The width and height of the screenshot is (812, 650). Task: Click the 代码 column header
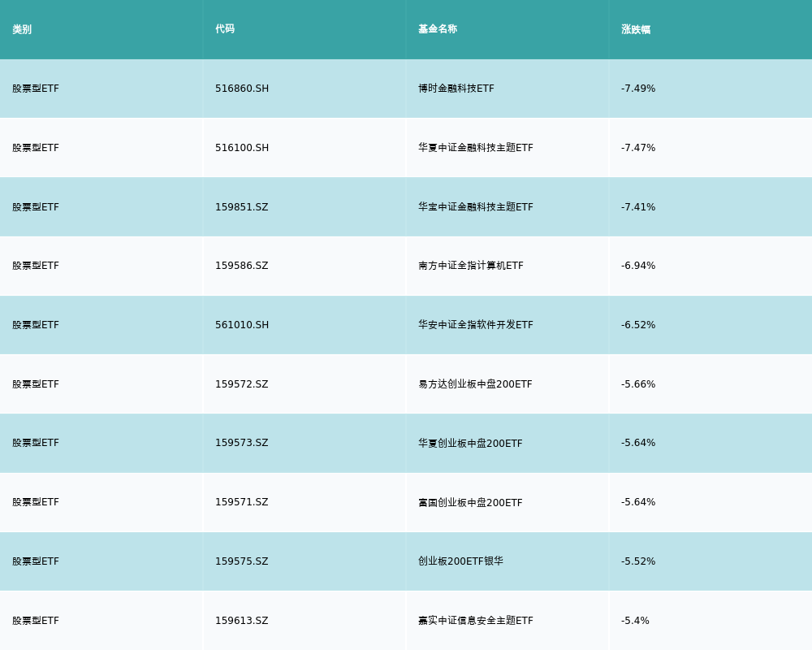[x=225, y=29]
